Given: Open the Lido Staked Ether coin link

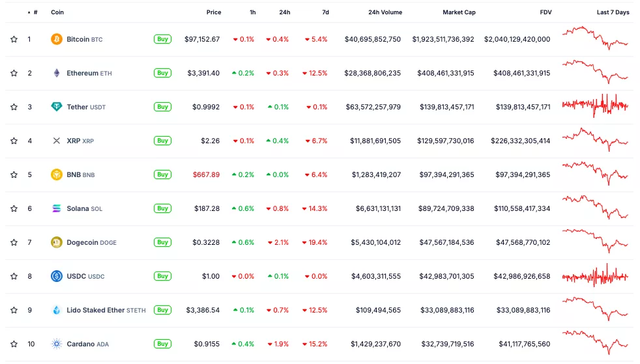Looking at the screenshot, I should [x=95, y=310].
